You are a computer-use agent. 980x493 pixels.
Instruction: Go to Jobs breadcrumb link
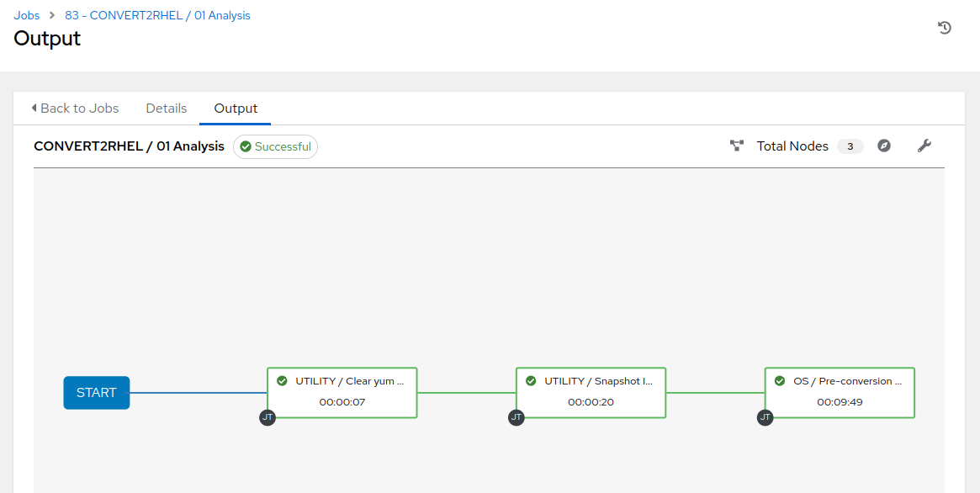click(27, 16)
